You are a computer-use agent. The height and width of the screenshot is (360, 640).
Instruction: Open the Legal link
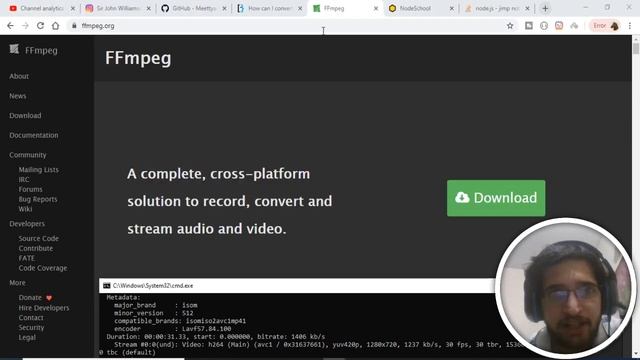click(x=27, y=337)
